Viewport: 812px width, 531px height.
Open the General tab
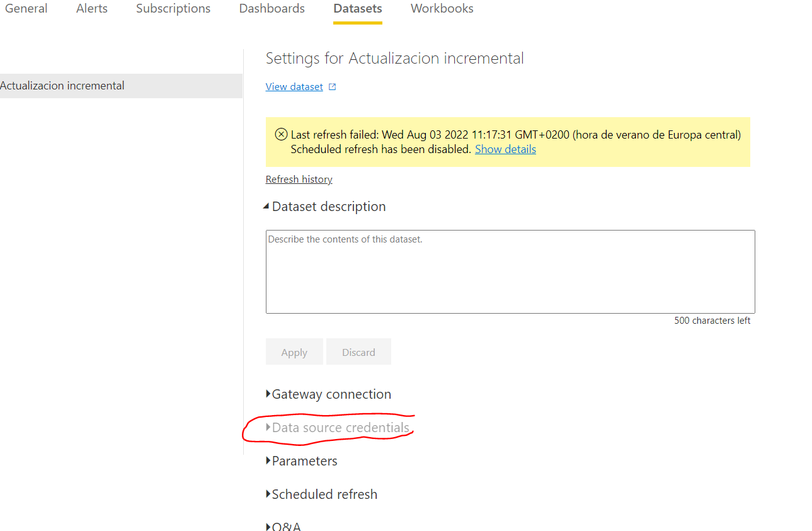[26, 9]
